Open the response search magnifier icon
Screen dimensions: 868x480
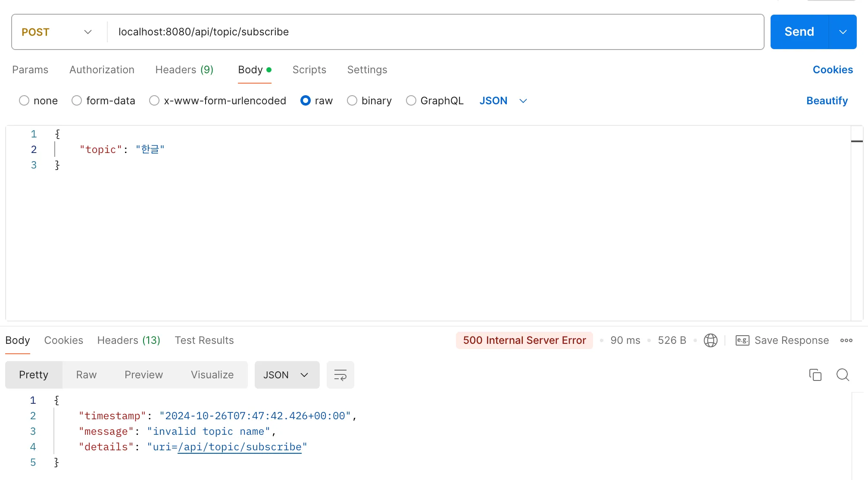[843, 375]
